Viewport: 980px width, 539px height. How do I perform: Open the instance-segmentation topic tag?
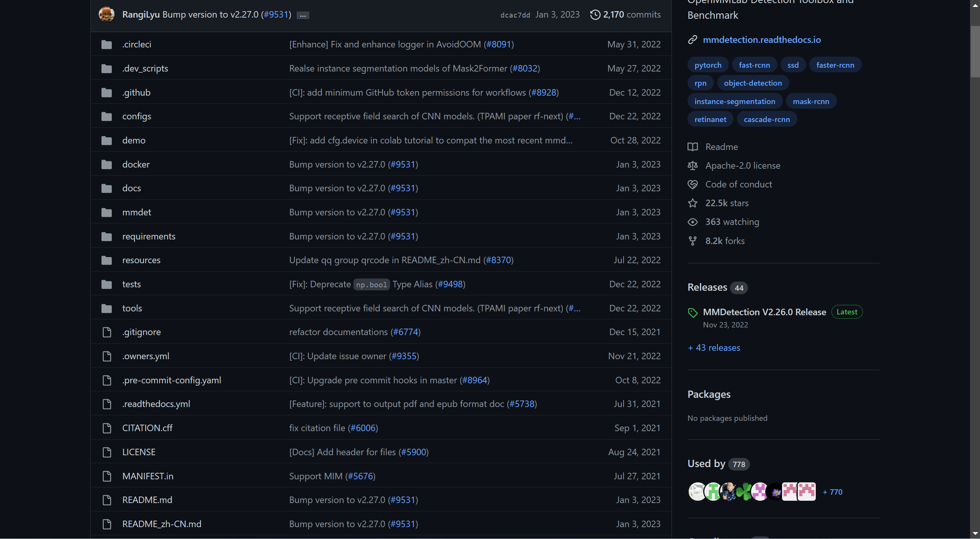(735, 101)
